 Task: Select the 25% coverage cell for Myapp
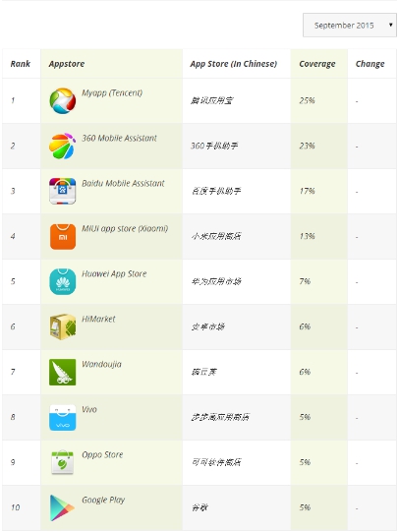click(308, 100)
